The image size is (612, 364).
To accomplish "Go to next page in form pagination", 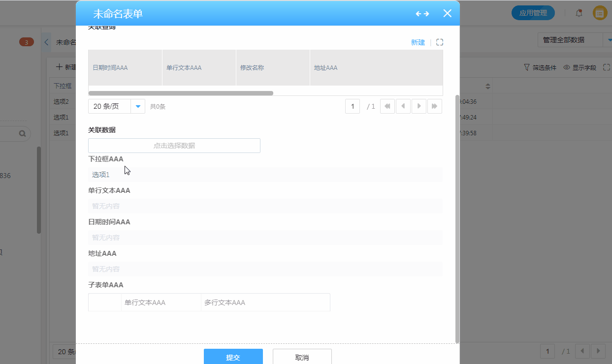I will 419,106.
